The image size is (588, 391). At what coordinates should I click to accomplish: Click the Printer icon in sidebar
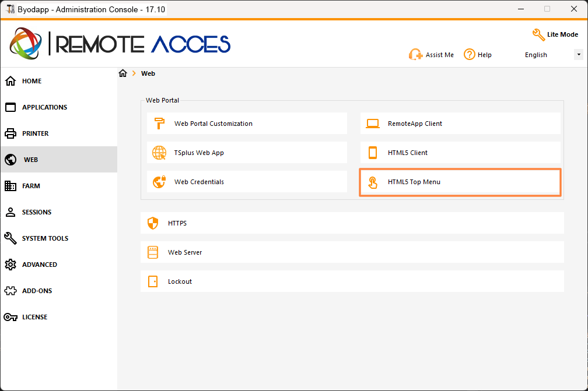coord(10,133)
